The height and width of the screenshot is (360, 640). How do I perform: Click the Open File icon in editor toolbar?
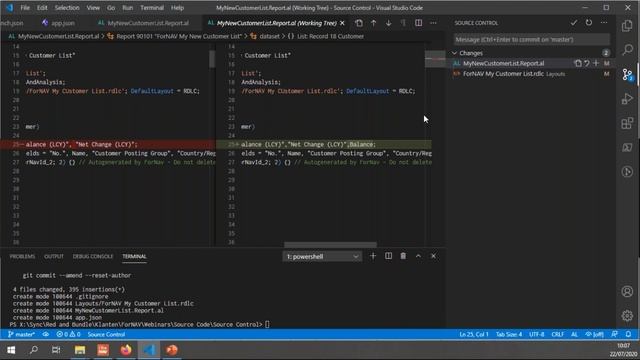tap(358, 23)
